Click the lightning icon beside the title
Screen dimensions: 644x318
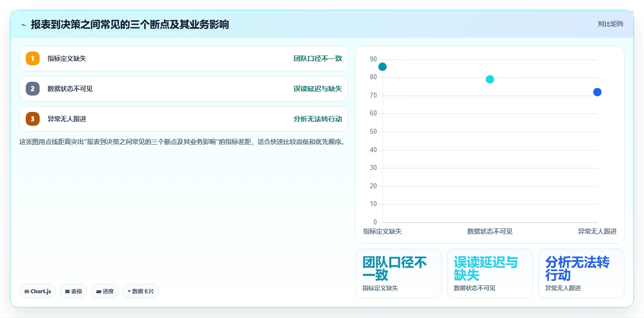tap(23, 25)
